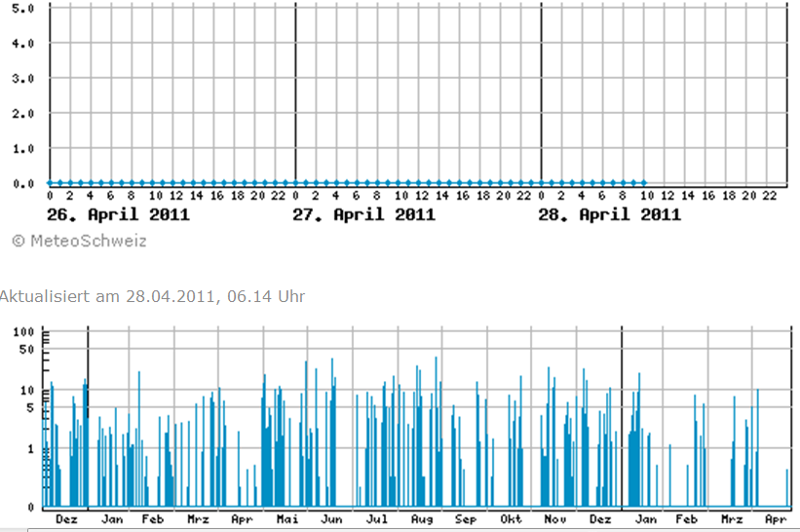Select the Okt month label
Screen dimensions: 800x532
tap(511, 519)
